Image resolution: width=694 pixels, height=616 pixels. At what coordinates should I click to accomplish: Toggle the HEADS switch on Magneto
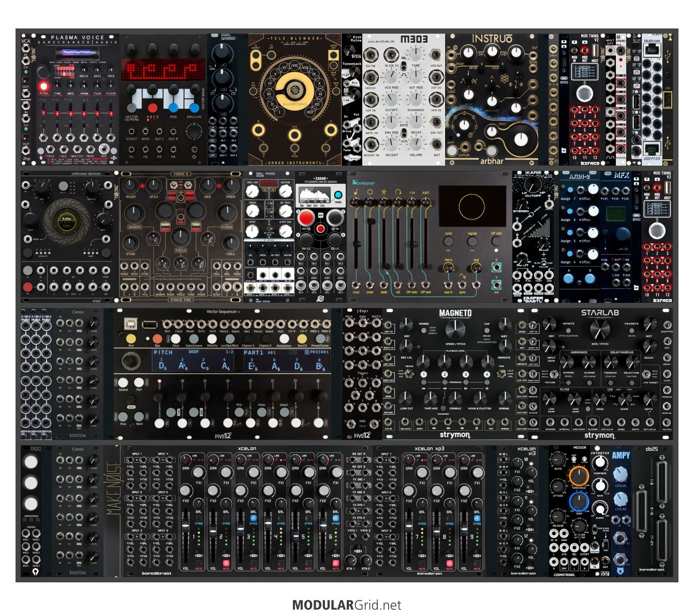click(x=410, y=373)
